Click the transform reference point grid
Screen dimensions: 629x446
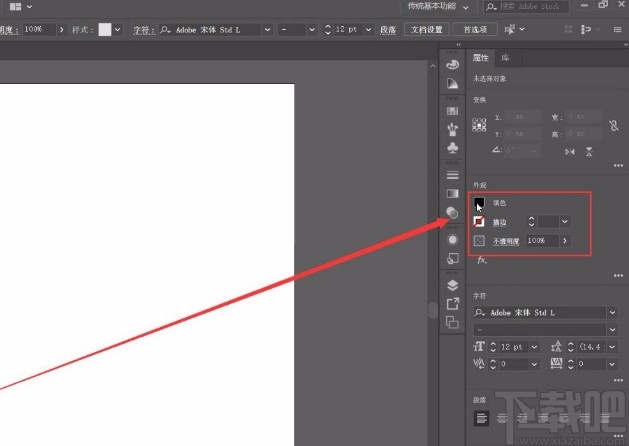(x=479, y=125)
